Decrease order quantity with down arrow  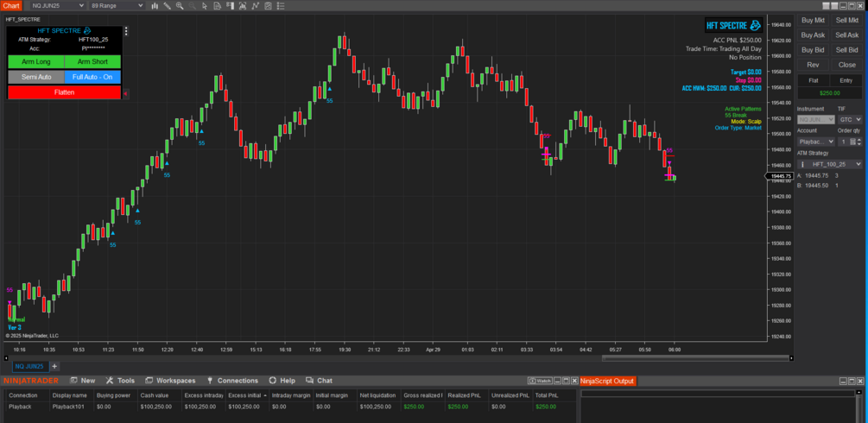859,144
